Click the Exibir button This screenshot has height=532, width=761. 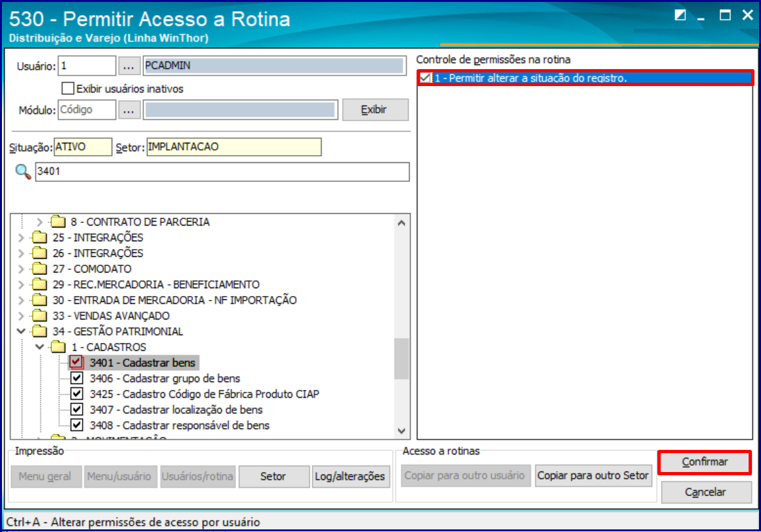tap(375, 110)
